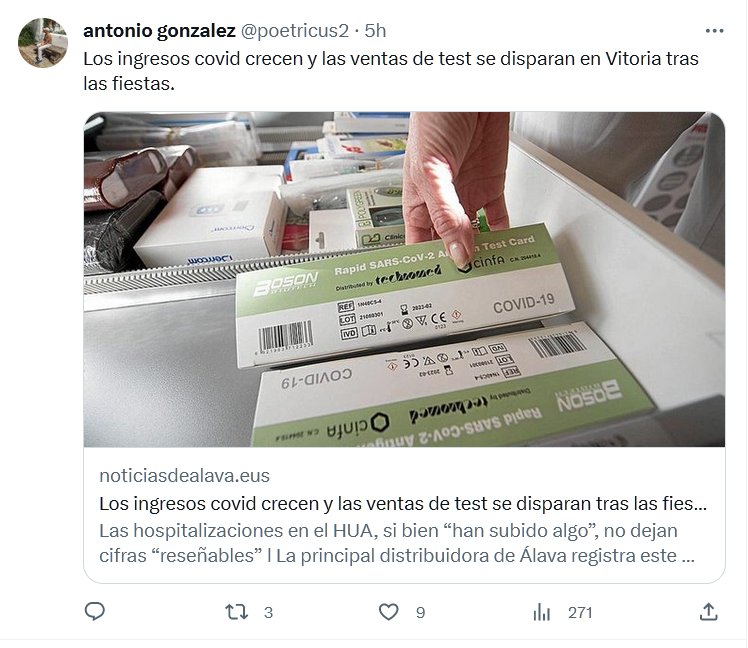Open the reply comment bubble icon

point(94,611)
